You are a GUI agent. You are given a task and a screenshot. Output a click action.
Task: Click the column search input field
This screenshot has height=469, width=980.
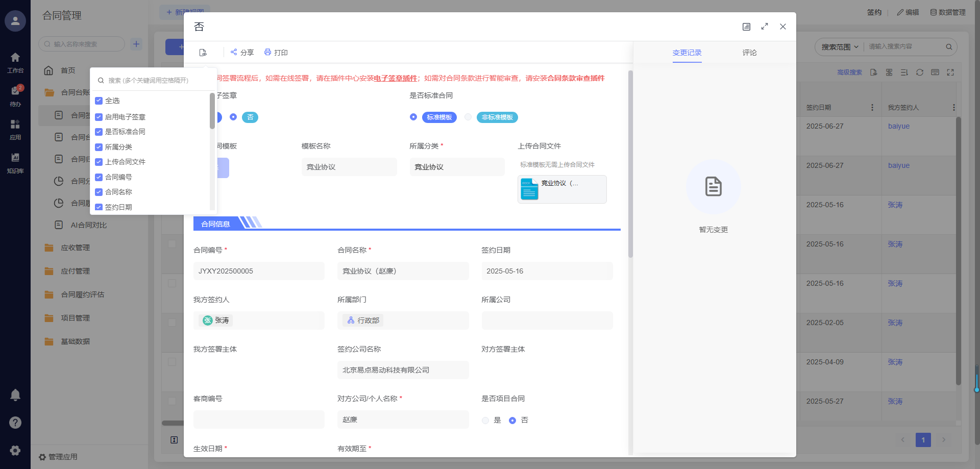153,80
